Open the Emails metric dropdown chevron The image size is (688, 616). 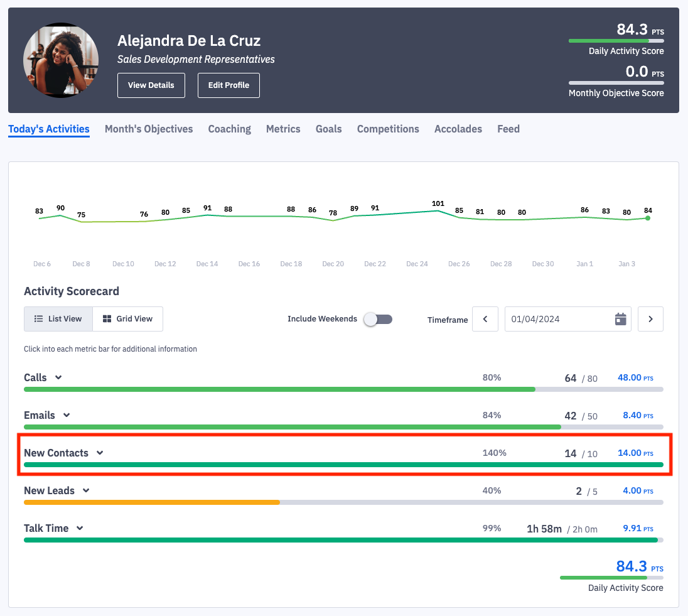tap(66, 415)
